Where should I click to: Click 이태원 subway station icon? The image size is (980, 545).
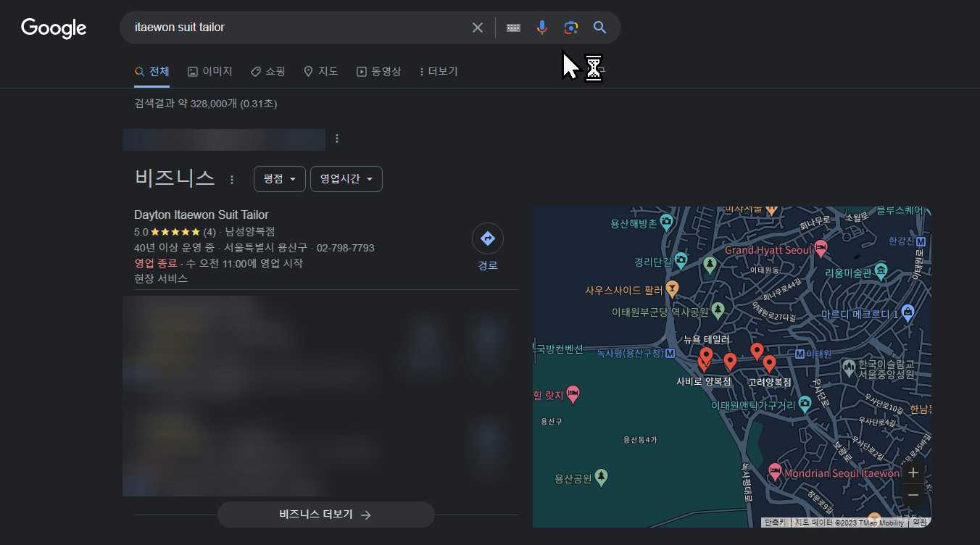point(800,354)
